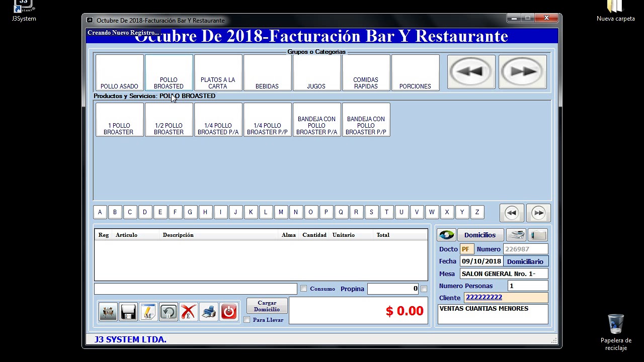Filter products by letter C
This screenshot has width=644, height=362.
click(130, 212)
